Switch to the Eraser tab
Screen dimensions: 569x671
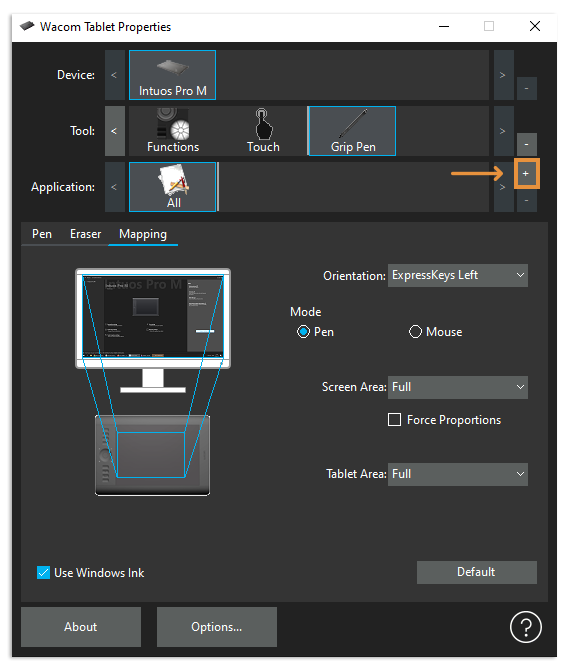(86, 234)
